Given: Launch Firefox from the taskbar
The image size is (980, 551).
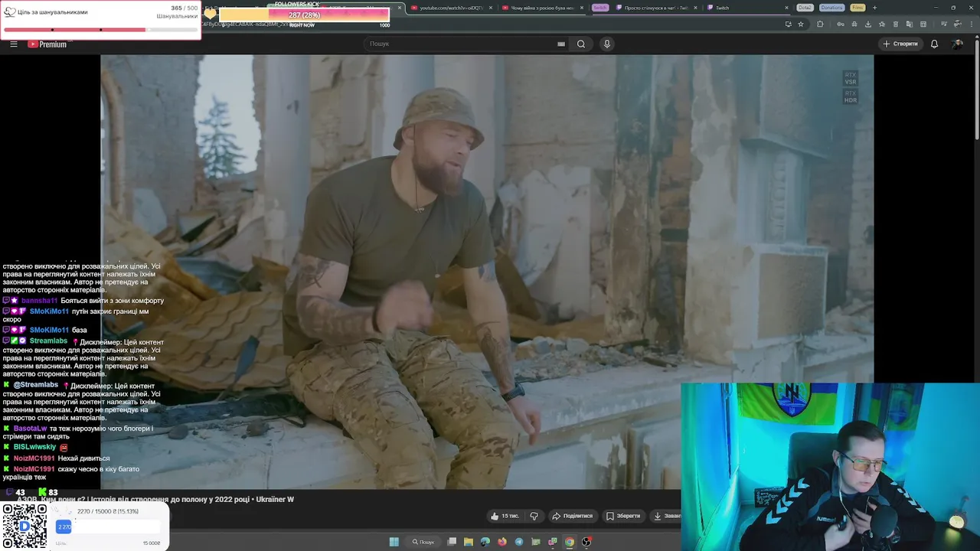Looking at the screenshot, I should click(502, 542).
